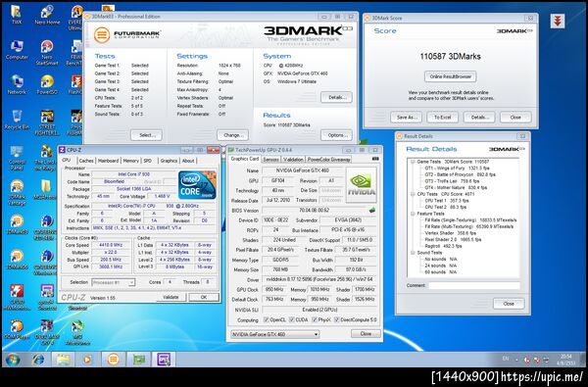Open the Recycle Bin desktop icon
Screen dimensions: 588x387
[17, 120]
